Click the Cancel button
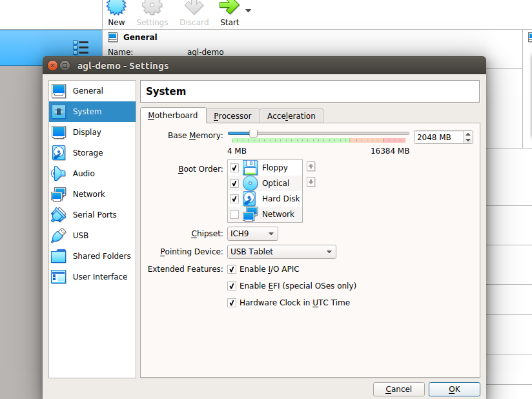The height and width of the screenshot is (399, 532). (398, 389)
